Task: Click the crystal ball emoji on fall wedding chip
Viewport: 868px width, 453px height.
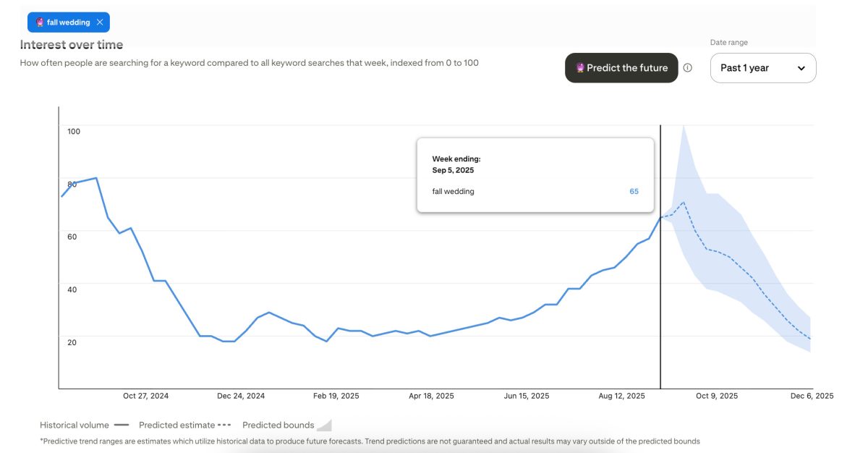Action: pos(40,22)
